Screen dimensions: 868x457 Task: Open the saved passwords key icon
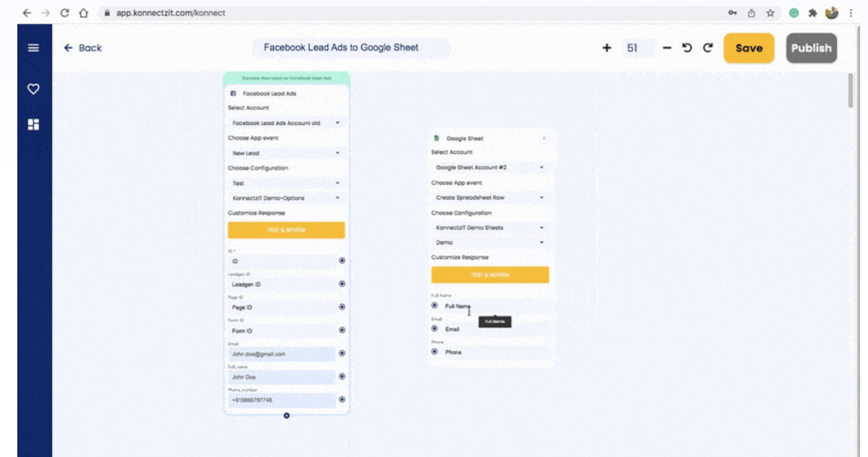click(733, 13)
